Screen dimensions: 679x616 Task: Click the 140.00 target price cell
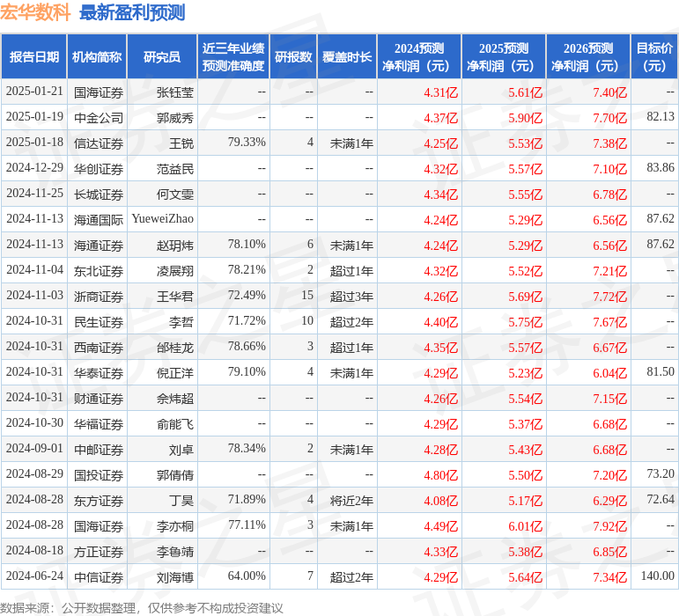click(657, 576)
